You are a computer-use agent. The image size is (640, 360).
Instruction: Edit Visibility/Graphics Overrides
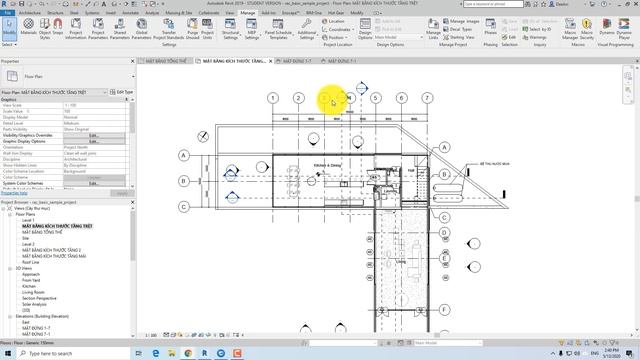coord(94,135)
